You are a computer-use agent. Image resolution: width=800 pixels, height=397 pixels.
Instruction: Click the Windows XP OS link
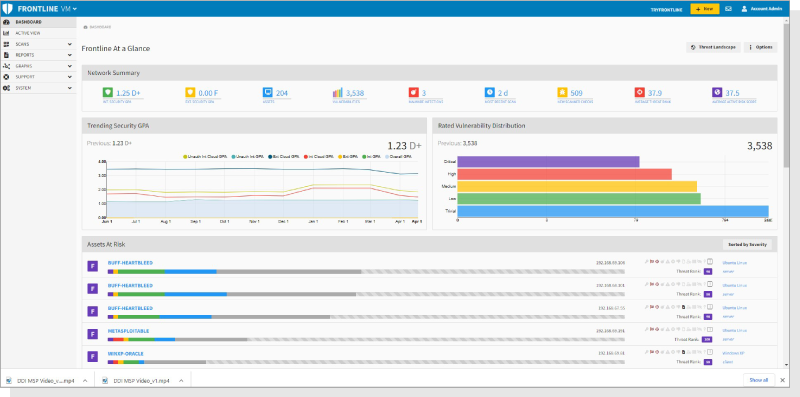733,353
